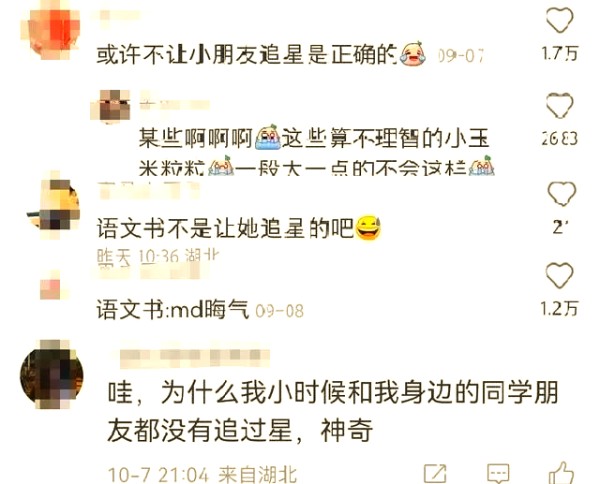Screen dimensions: 600x484
Task: Open dark round avatar of bottom commenter
Action: coord(52,374)
